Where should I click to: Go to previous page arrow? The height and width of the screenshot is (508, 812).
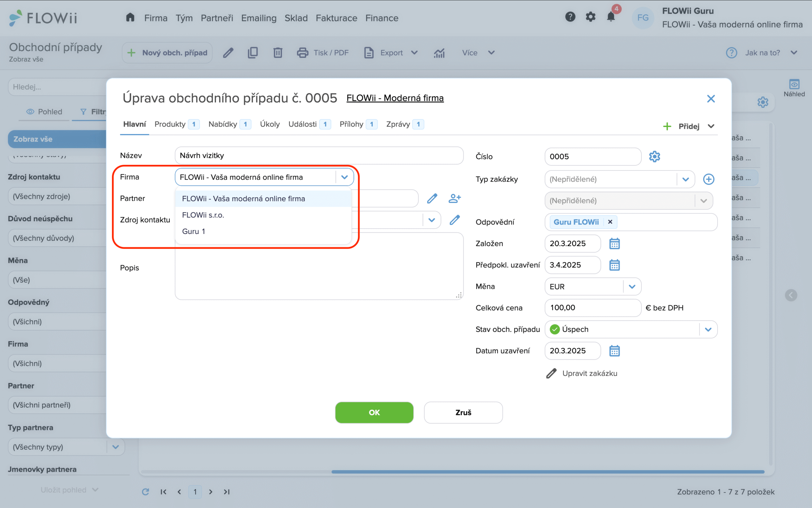tap(179, 492)
